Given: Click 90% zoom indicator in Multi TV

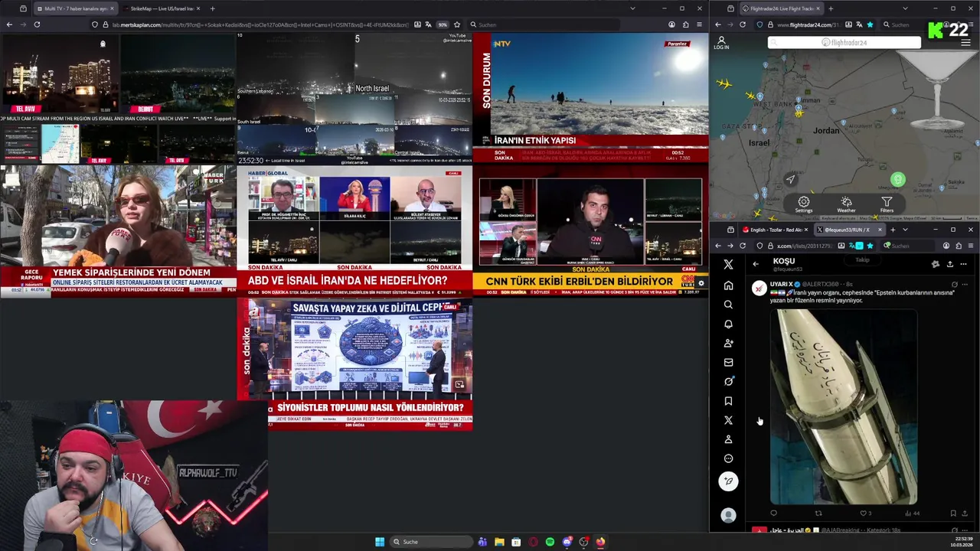Looking at the screenshot, I should coord(443,24).
